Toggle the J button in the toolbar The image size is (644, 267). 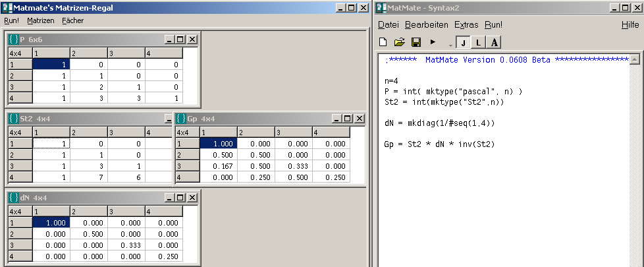tap(463, 42)
